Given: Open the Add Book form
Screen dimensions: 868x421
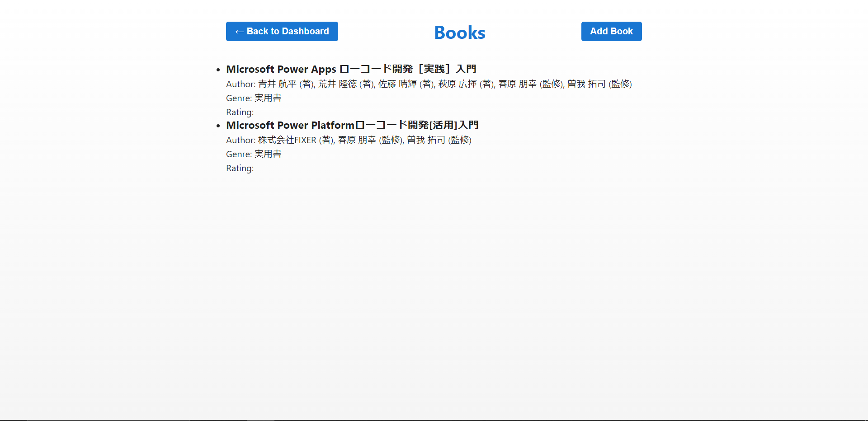Looking at the screenshot, I should pos(611,31).
